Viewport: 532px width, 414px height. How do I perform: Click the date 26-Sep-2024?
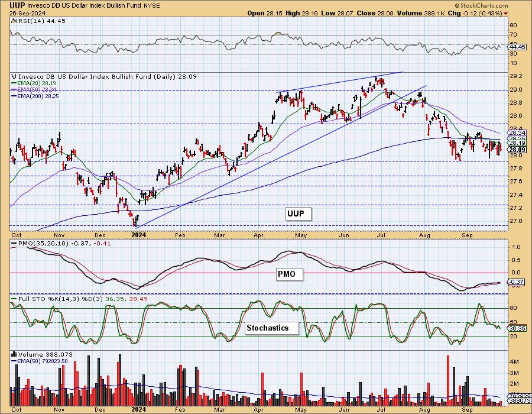coord(26,14)
